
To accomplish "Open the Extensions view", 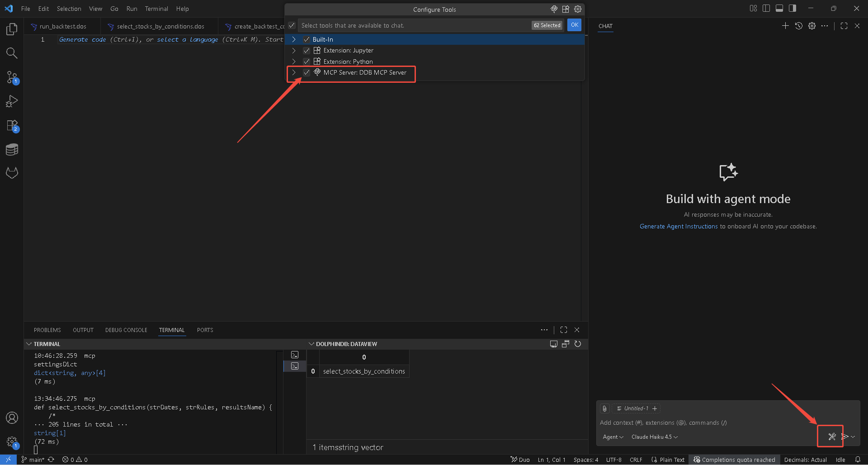I will 12,125.
